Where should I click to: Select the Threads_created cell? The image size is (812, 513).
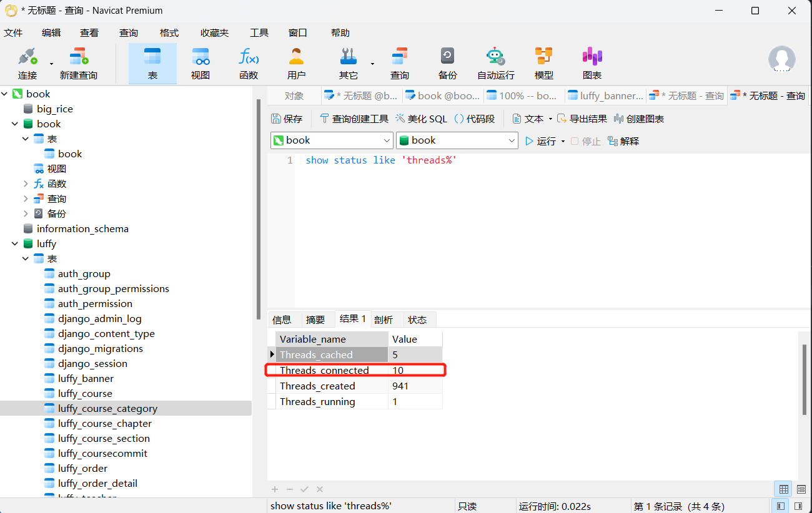(x=332, y=386)
